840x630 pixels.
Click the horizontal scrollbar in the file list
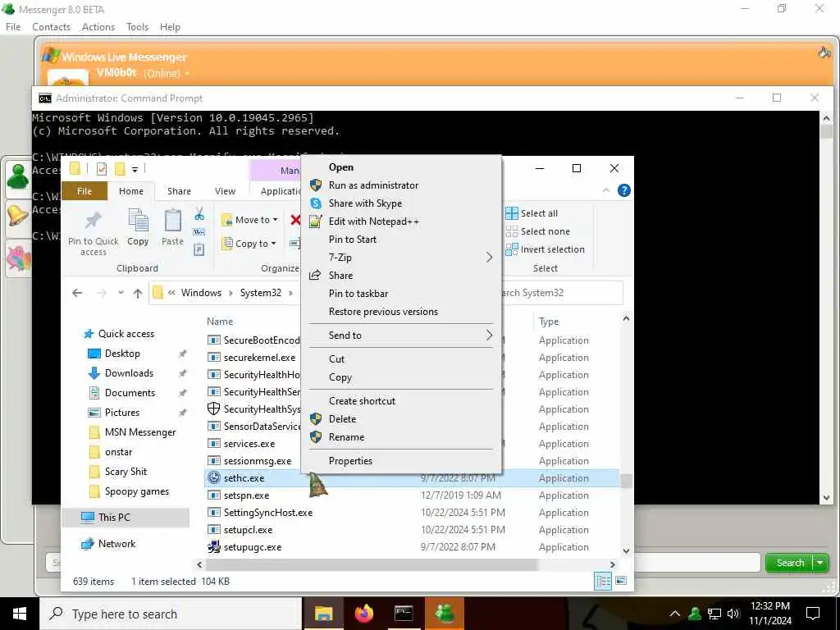click(x=372, y=564)
